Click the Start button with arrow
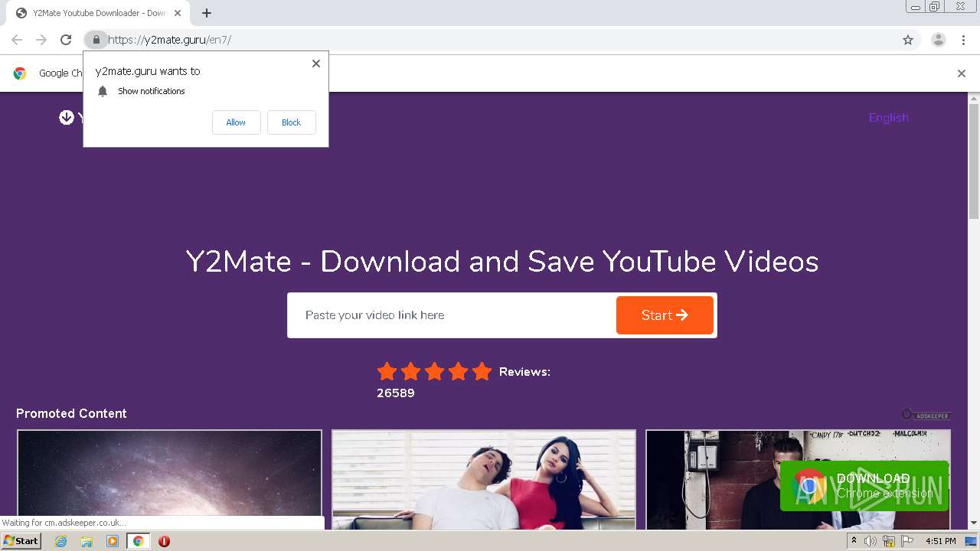Image resolution: width=980 pixels, height=551 pixels. pyautogui.click(x=665, y=315)
